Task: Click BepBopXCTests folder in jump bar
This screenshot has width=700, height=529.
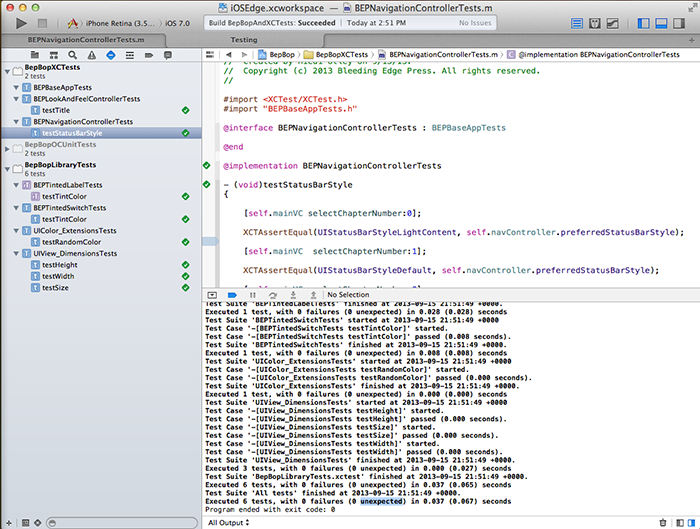Action: pos(336,54)
